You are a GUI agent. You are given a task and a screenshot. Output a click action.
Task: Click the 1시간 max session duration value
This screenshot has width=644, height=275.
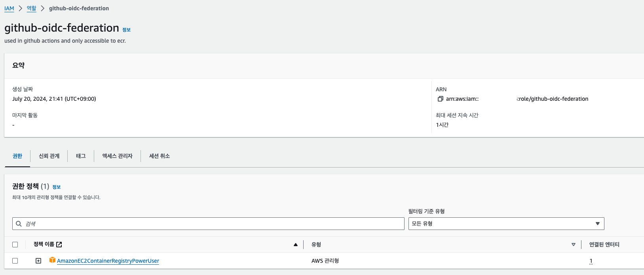point(442,125)
